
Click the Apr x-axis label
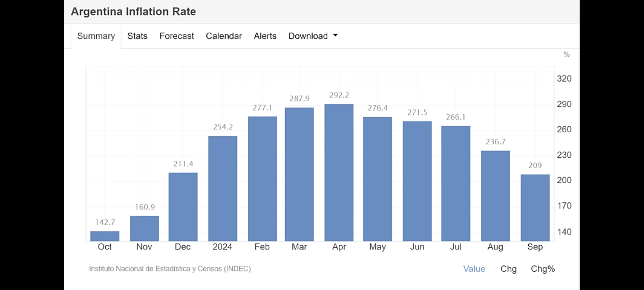(x=339, y=247)
